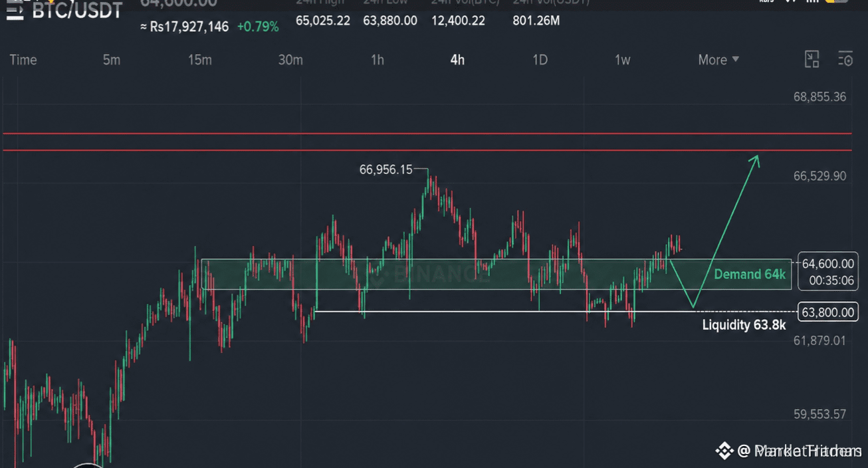This screenshot has width=868, height=468.
Task: Choose the 4h chart interval
Action: (457, 60)
